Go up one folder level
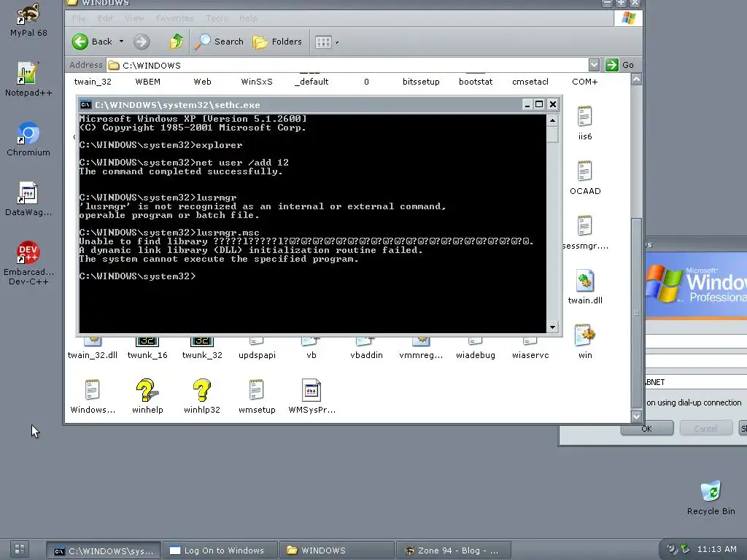Screen dimensions: 747x560 [177, 42]
